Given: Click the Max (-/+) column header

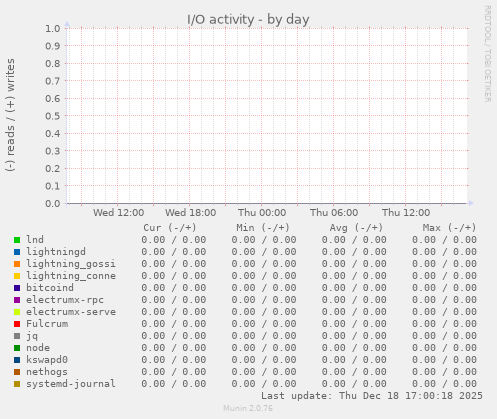Looking at the screenshot, I should (449, 228).
